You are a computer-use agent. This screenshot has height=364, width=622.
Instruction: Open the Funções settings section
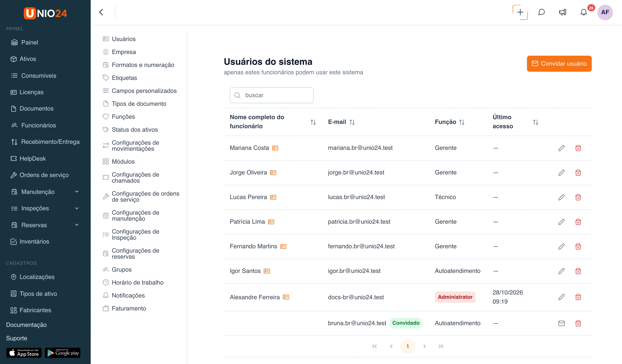point(123,117)
